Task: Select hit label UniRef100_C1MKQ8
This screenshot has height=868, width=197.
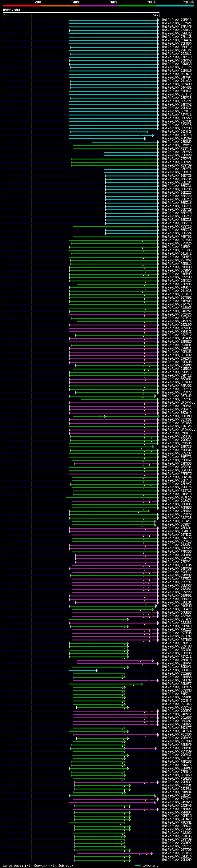Action: coord(177,267)
